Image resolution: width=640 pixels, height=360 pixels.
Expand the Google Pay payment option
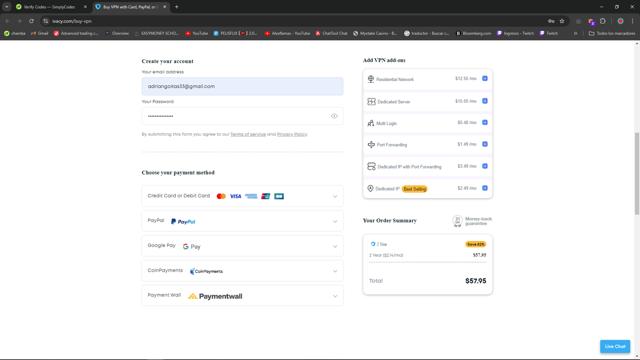click(x=242, y=246)
